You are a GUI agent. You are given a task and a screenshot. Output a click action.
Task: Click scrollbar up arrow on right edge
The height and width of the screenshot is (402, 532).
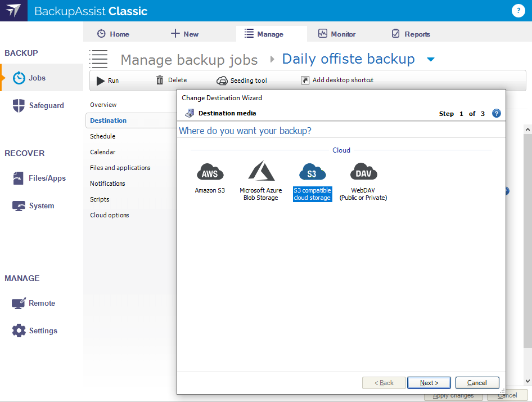point(528,129)
